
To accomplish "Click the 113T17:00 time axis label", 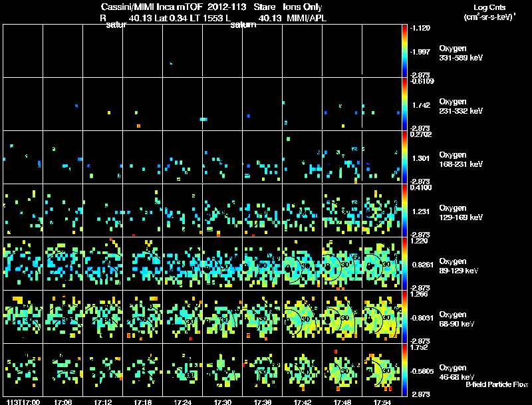I will (23, 402).
